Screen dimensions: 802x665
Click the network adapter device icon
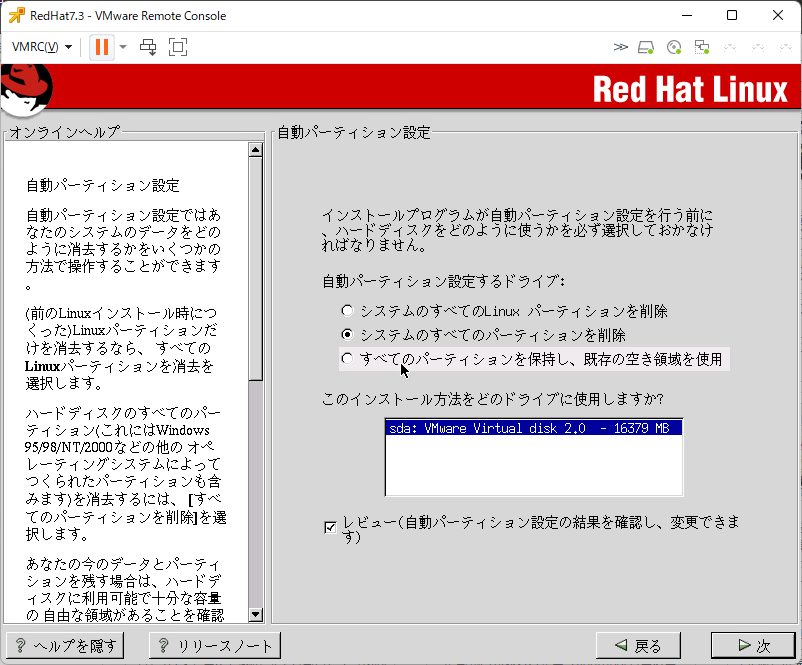pyautogui.click(x=702, y=48)
